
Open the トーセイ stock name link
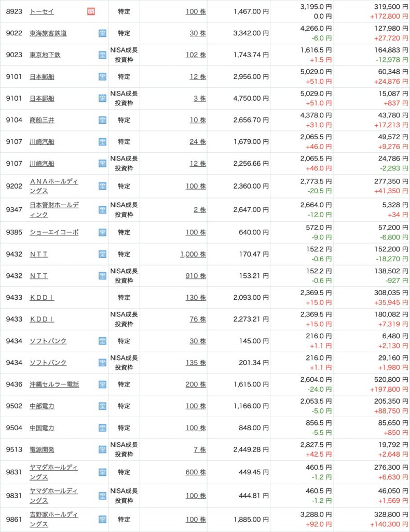[x=42, y=11]
